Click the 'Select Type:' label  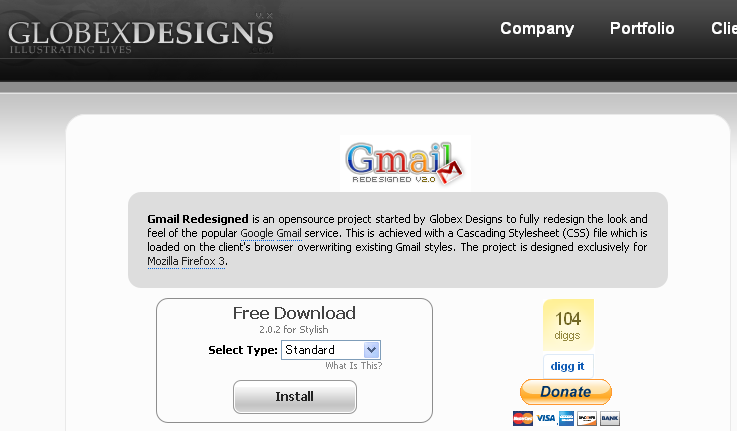(243, 350)
